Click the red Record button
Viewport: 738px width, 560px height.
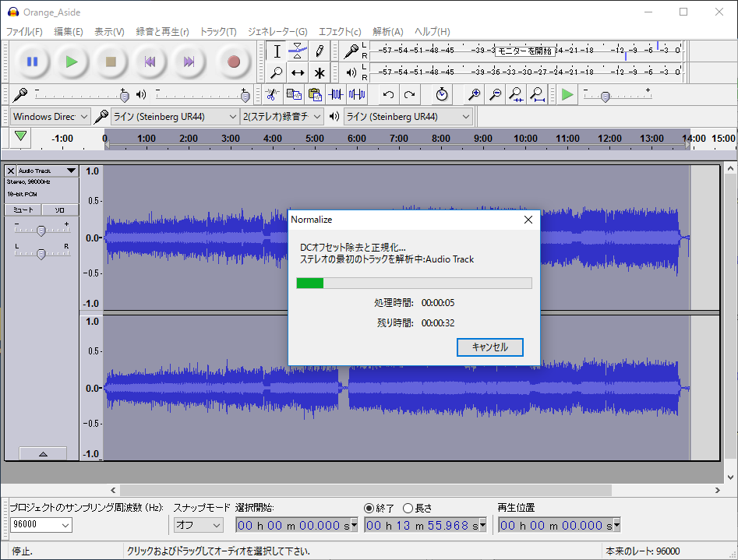click(234, 62)
